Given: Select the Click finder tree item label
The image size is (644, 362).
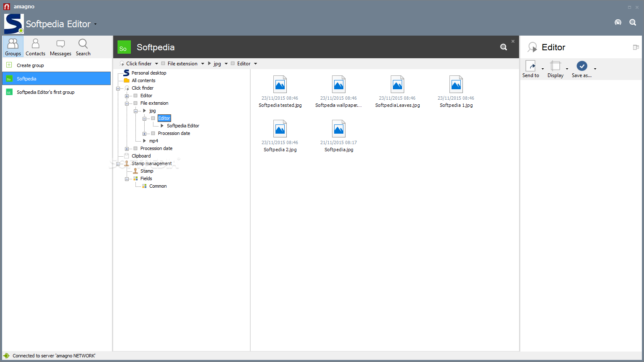Looking at the screenshot, I should coord(143,88).
